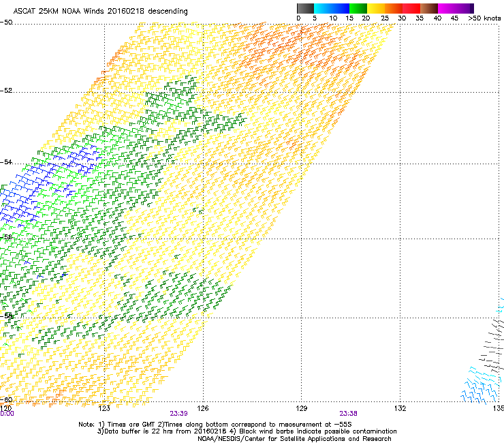Click the 23:38 swath time label
Screen dimensions: 504x443
[349, 414]
